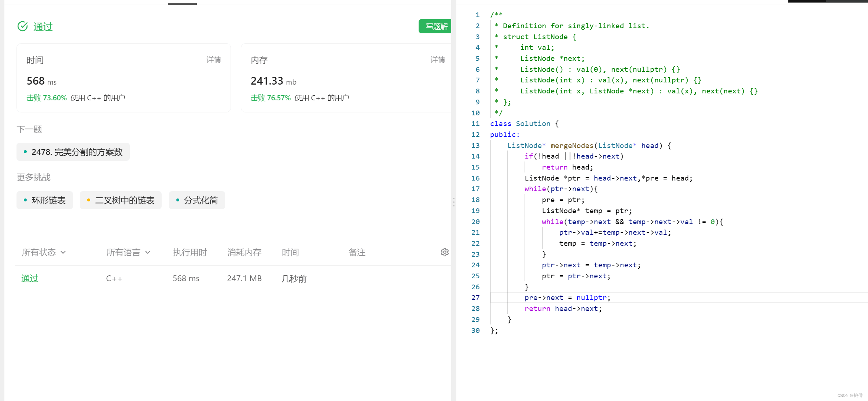Click the 几秒前 cell in submission row

coord(294,279)
